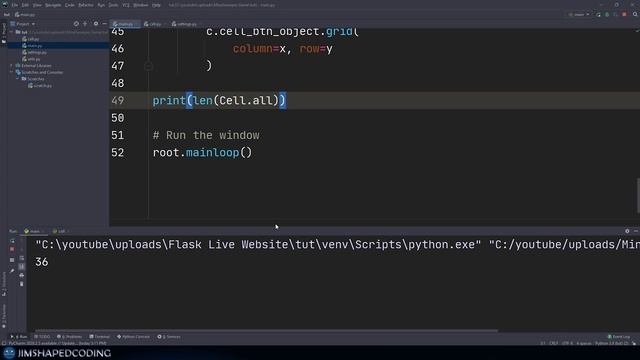The image size is (640, 360).
Task: Open the Help menu
Action: point(156,5)
